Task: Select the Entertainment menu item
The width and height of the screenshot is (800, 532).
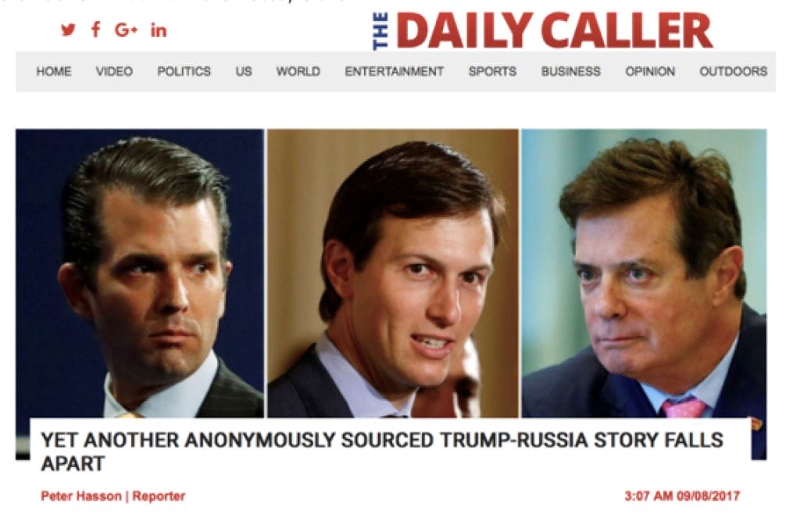Action: (x=394, y=71)
